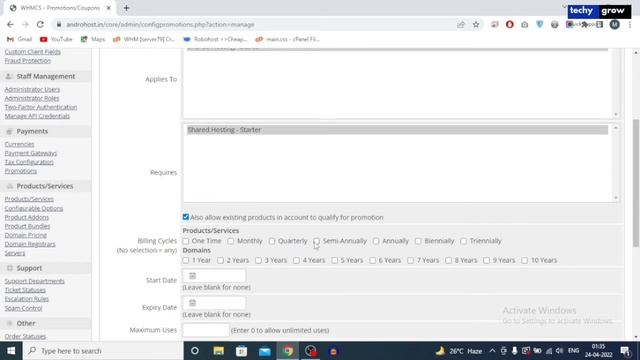Check the Biennially billing cycle
The height and width of the screenshot is (360, 640).
[418, 241]
